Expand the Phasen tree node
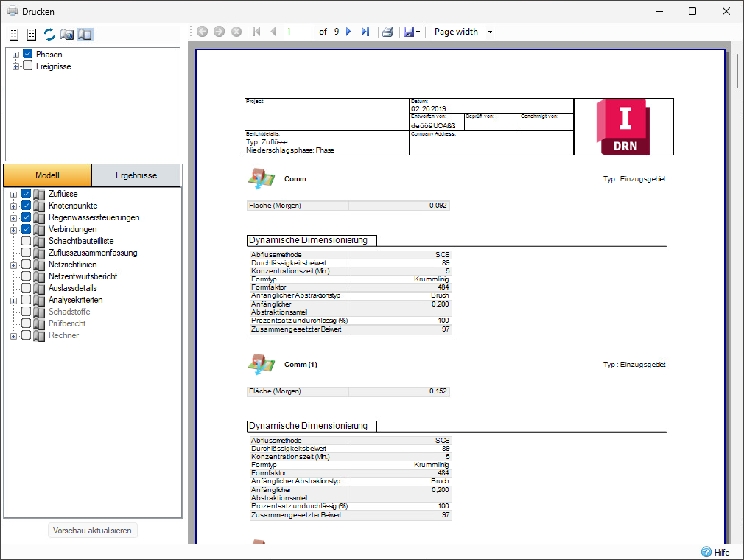The image size is (744, 560). click(x=15, y=55)
